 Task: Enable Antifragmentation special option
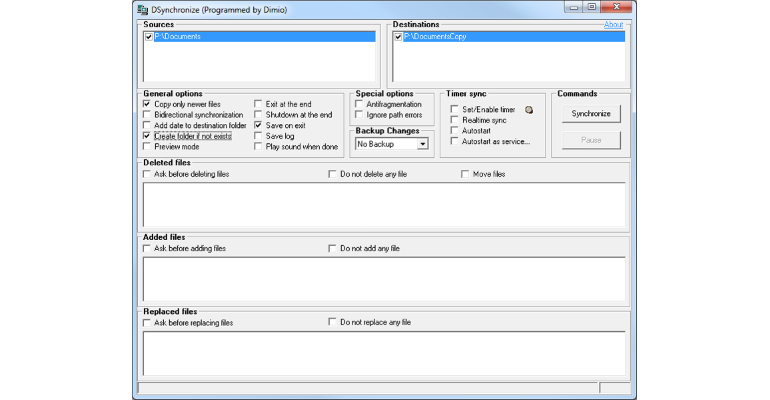359,104
